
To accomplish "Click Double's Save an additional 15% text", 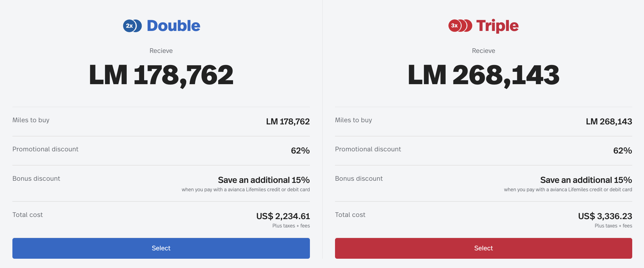I will [x=264, y=180].
